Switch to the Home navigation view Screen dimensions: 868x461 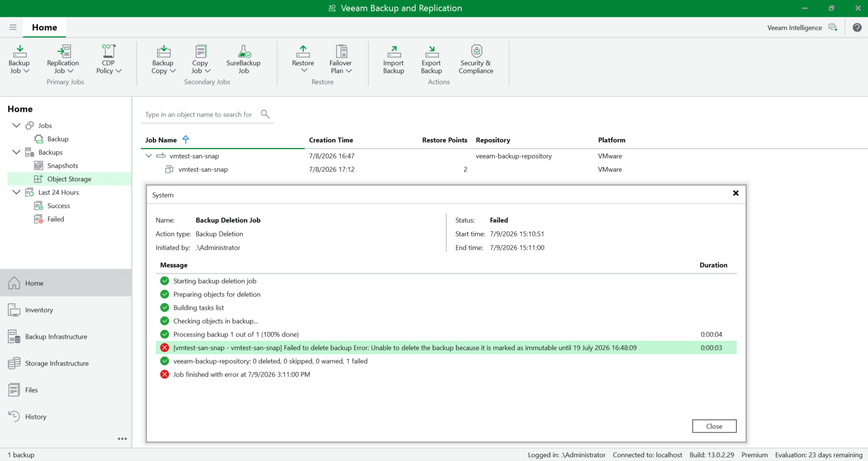coord(66,283)
